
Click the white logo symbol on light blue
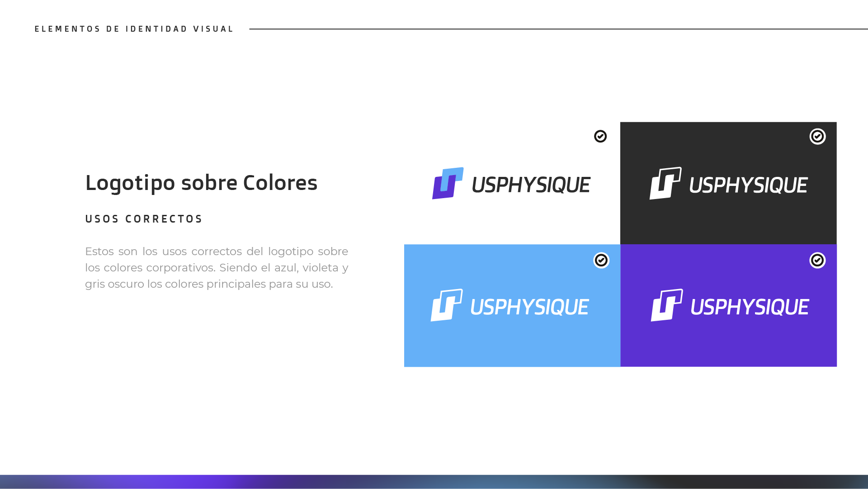pyautogui.click(x=447, y=305)
